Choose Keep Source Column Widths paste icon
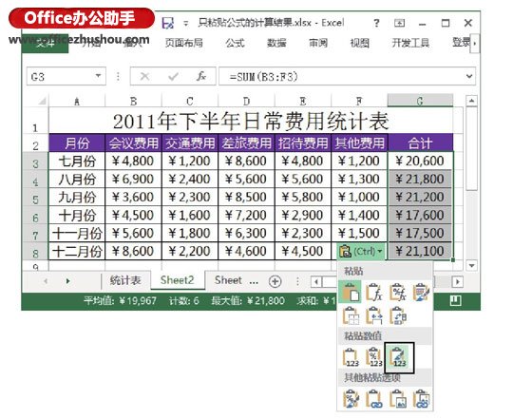The width and height of the screenshot is (532, 419). coord(374,315)
